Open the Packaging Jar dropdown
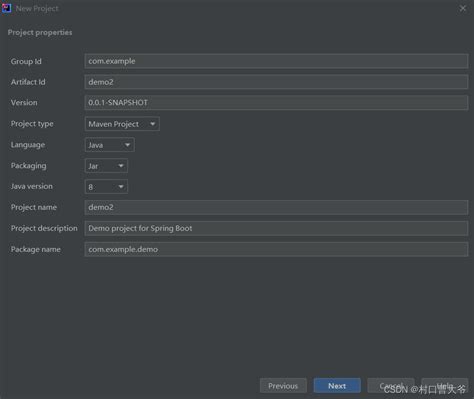 (x=106, y=166)
